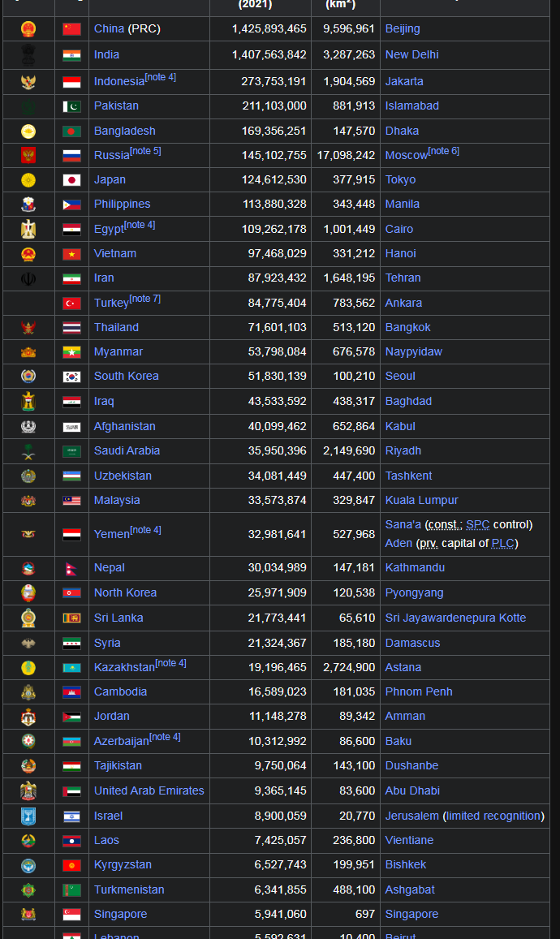Click the China flag icon
The width and height of the screenshot is (560, 939).
coord(71,29)
